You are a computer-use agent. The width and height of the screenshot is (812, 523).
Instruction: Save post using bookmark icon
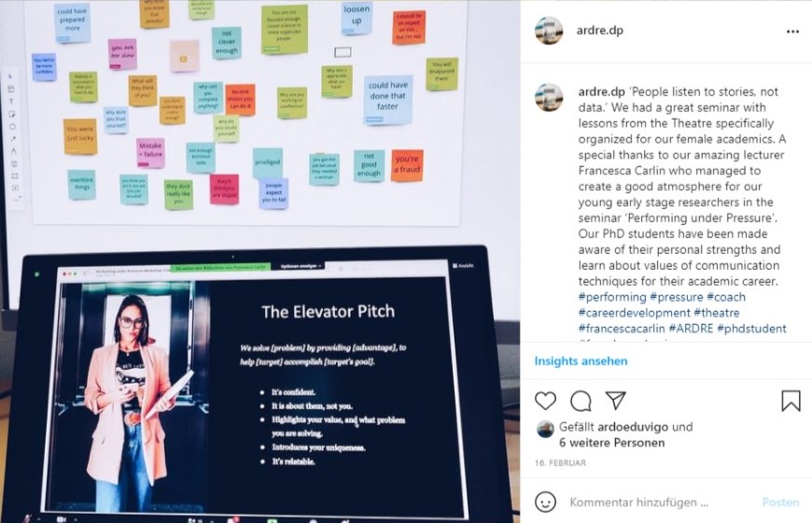(x=791, y=401)
